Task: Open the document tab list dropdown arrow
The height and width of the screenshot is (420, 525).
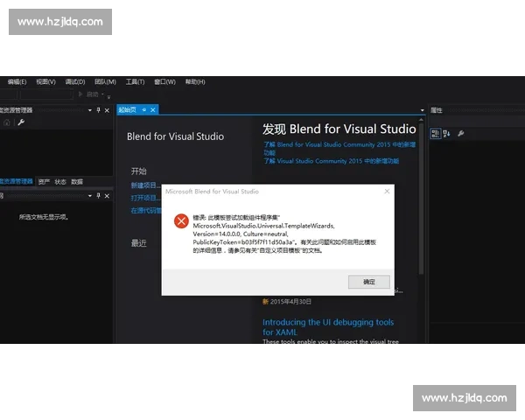Action: 423,110
